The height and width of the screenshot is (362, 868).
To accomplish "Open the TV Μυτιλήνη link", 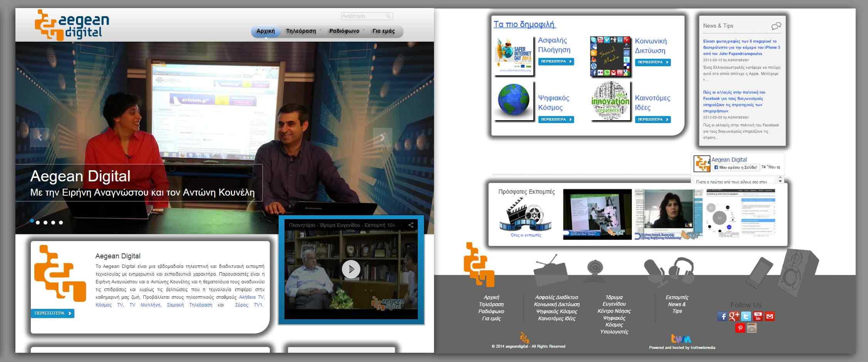I will coord(145,305).
